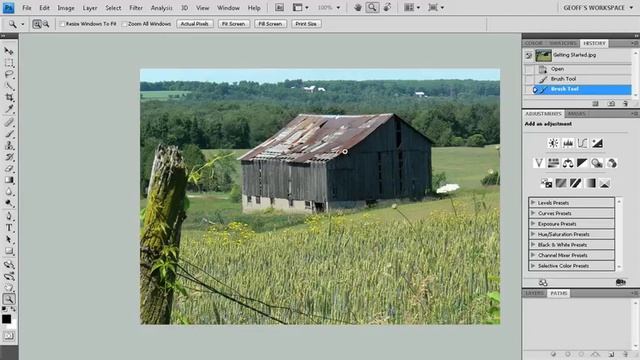Select the Crop tool
Screen dimensions: 640x360
point(9,98)
